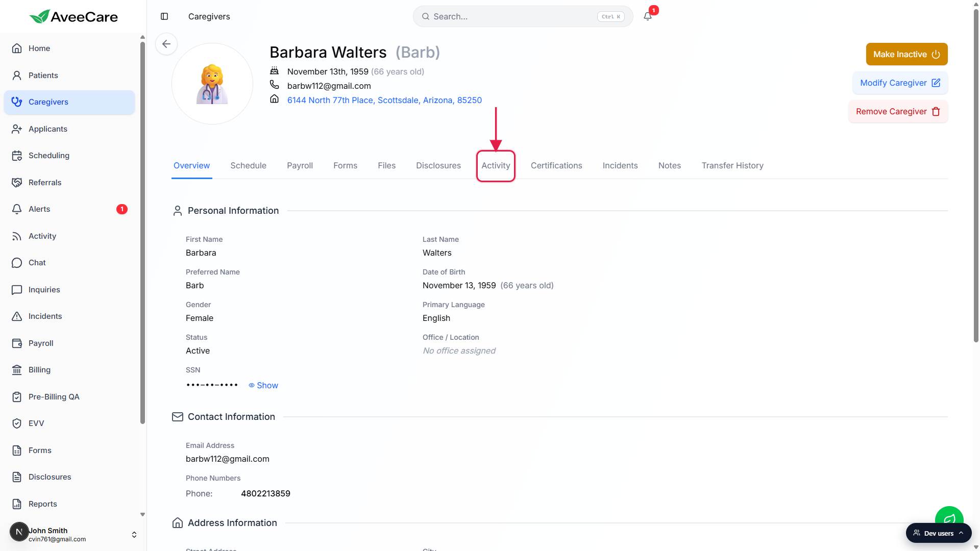Click the Alerts red count badge
The width and height of the screenshot is (980, 551).
pyautogui.click(x=122, y=209)
